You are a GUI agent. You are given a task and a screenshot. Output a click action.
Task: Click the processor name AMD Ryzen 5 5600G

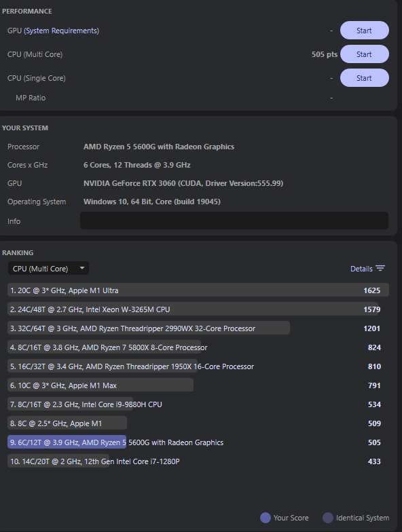[x=159, y=147]
